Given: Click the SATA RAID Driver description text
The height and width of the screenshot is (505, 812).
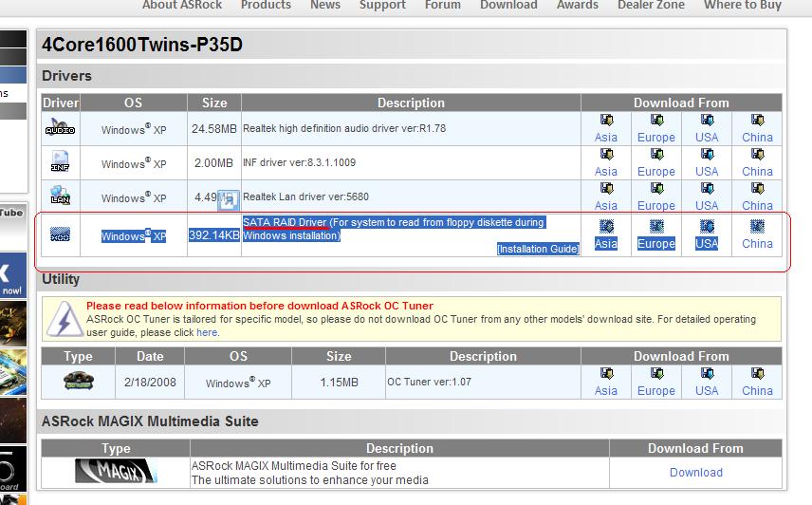Looking at the screenshot, I should click(286, 222).
